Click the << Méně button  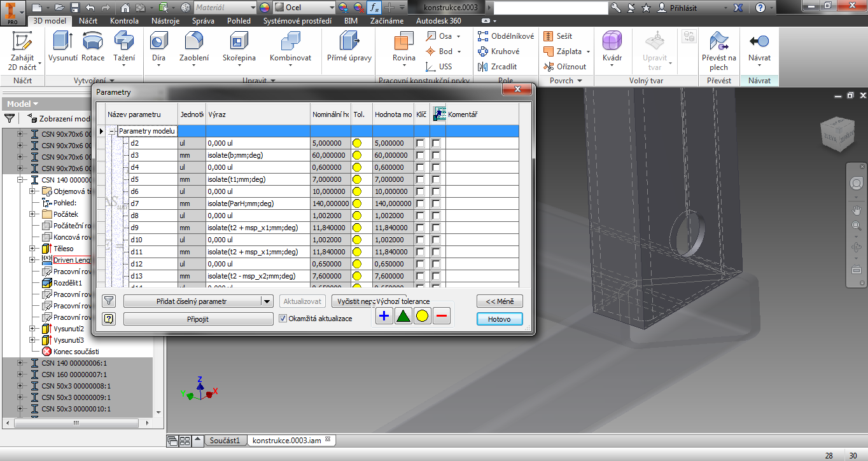[500, 301]
